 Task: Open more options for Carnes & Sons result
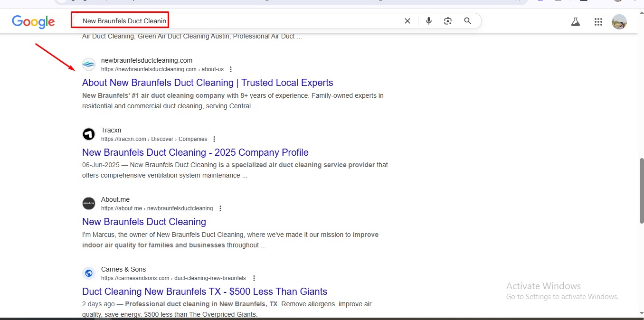(x=254, y=278)
